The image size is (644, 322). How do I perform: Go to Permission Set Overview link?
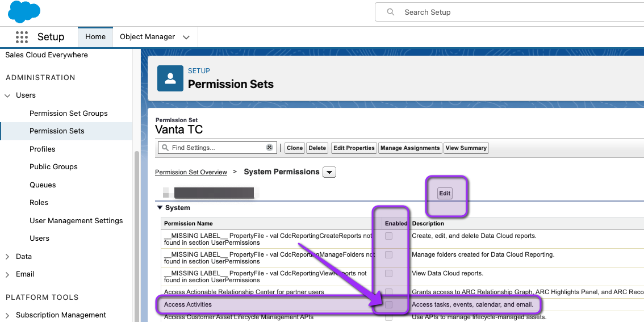coord(191,172)
